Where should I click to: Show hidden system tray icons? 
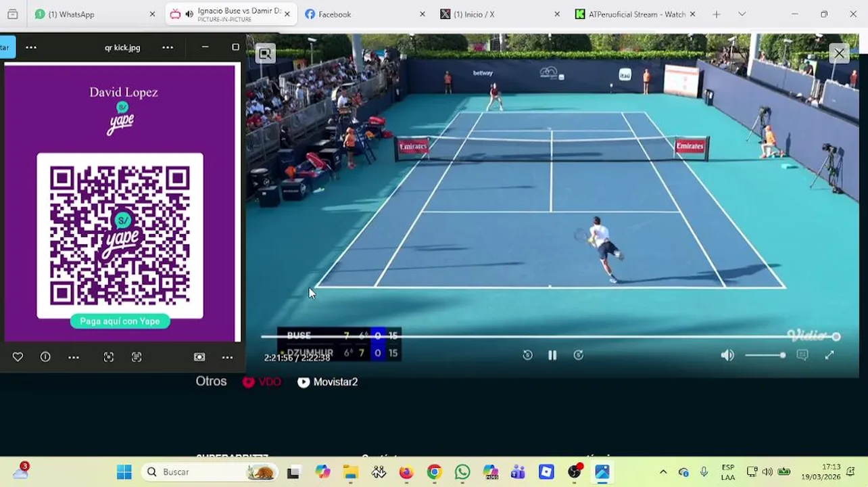[663, 472]
